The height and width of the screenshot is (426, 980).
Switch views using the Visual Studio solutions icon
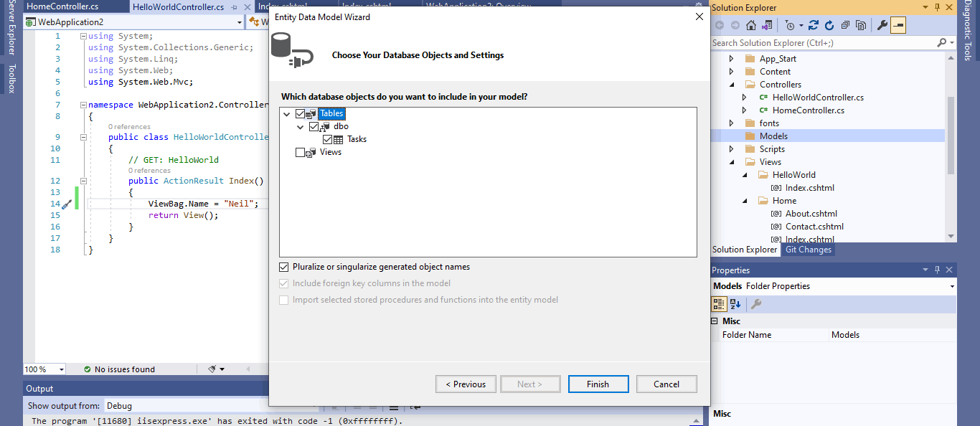[x=768, y=25]
